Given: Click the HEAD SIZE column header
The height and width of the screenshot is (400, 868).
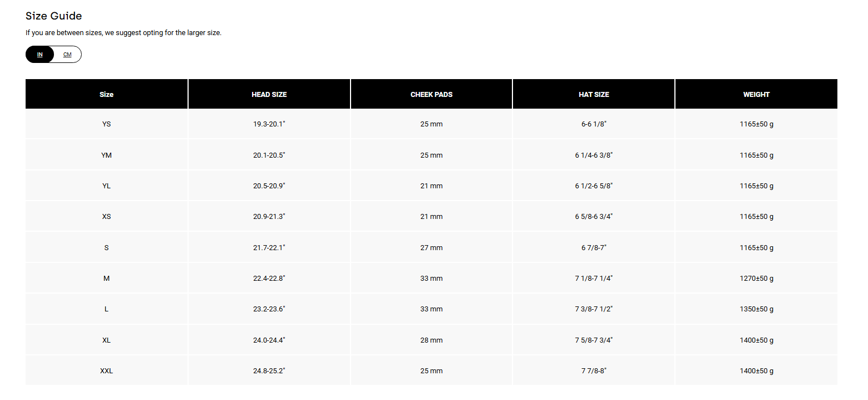Looking at the screenshot, I should 269,95.
